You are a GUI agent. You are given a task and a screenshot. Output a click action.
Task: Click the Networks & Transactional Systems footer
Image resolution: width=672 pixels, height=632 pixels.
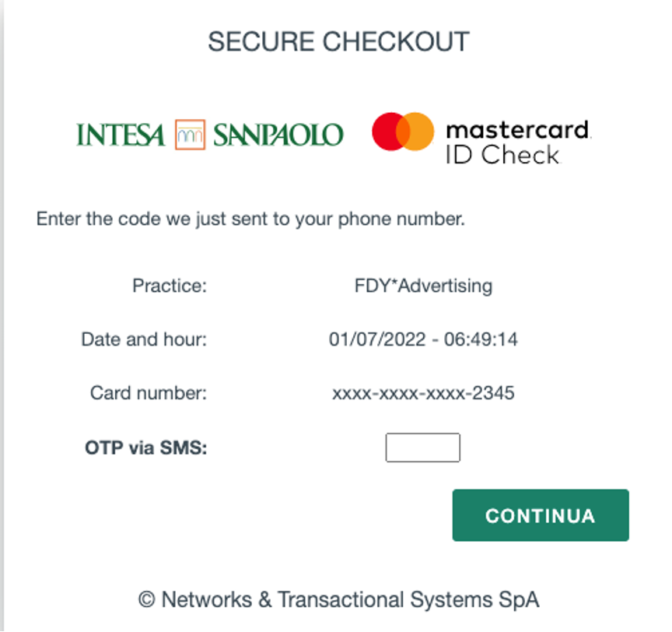click(x=338, y=599)
